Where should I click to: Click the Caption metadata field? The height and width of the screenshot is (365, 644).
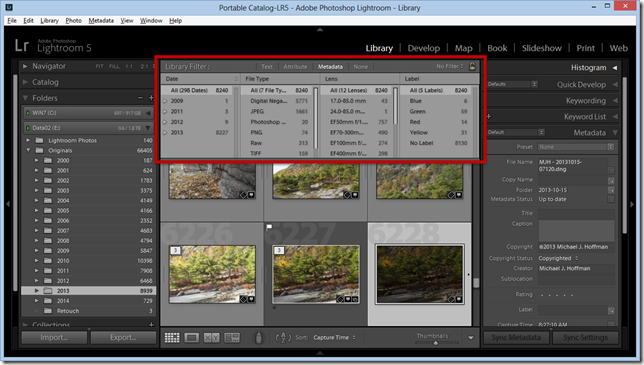(x=576, y=230)
